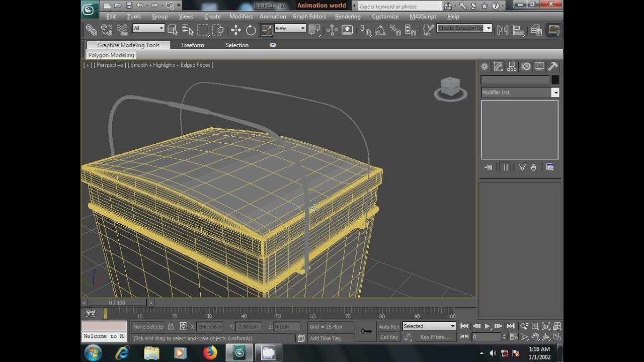644x362 pixels.
Task: Toggle Window/Crossing selection mode
Action: point(218,30)
